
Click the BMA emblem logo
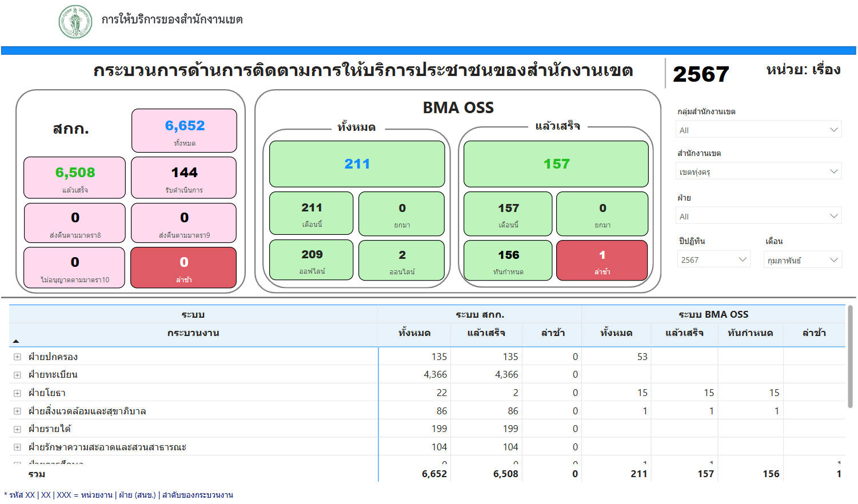point(75,22)
